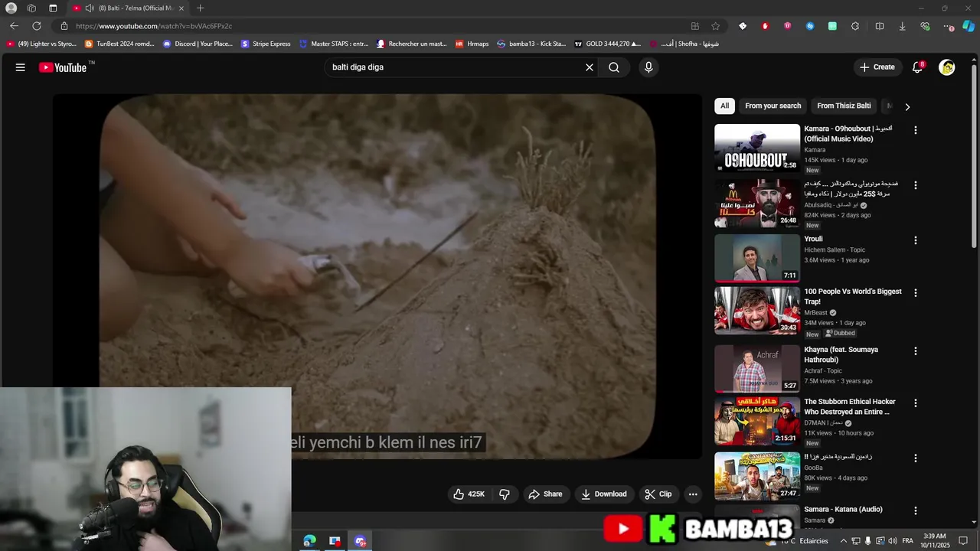Download this video
This screenshot has width=980, height=551.
pos(604,494)
